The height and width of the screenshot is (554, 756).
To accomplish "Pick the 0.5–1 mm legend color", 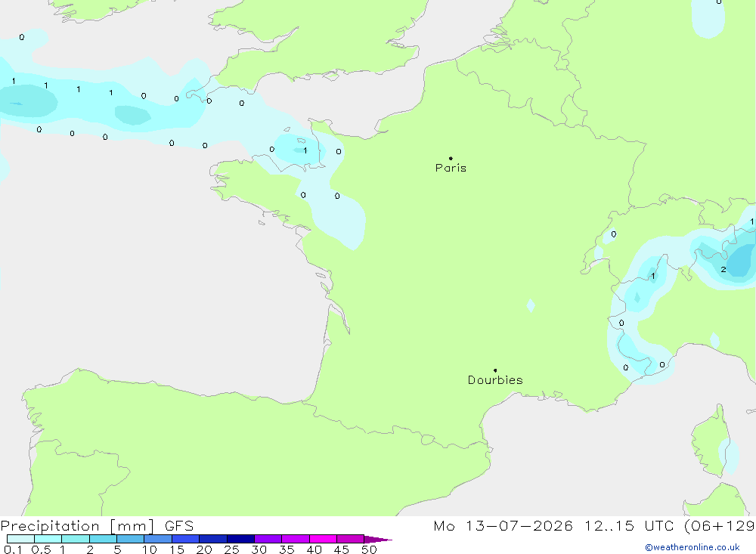I will [x=48, y=539].
